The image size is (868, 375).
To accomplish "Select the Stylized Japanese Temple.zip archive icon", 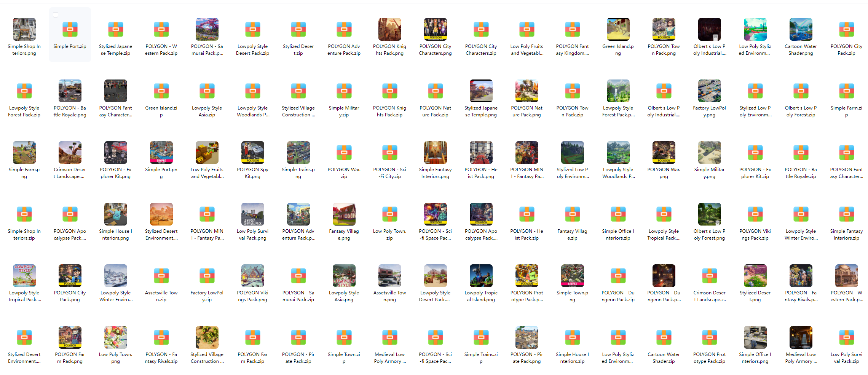I will [x=115, y=29].
